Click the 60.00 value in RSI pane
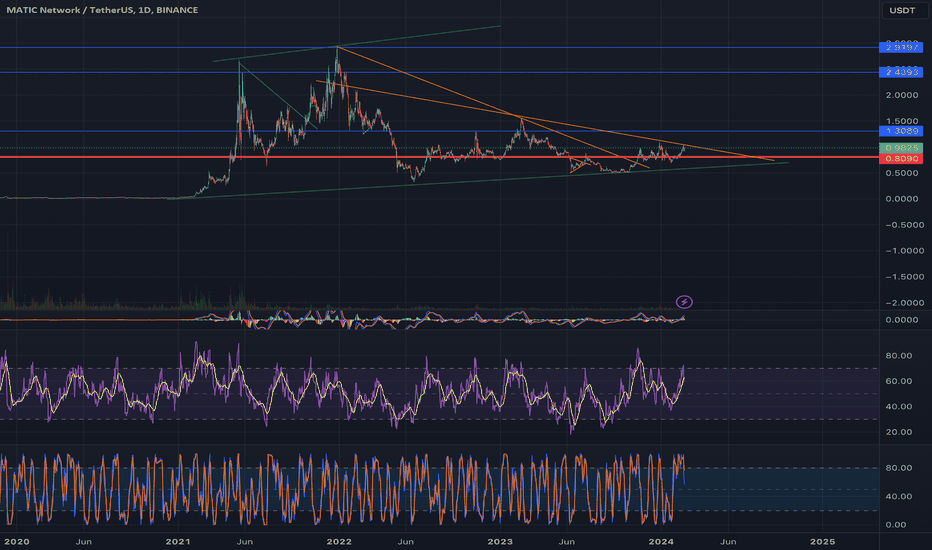The image size is (932, 550). (x=899, y=381)
